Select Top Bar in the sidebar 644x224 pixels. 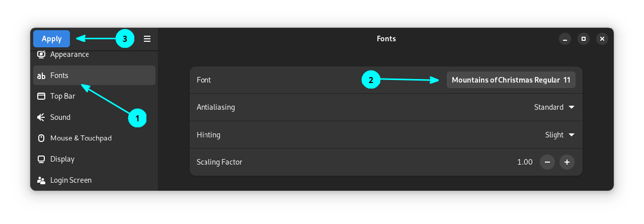coord(63,96)
